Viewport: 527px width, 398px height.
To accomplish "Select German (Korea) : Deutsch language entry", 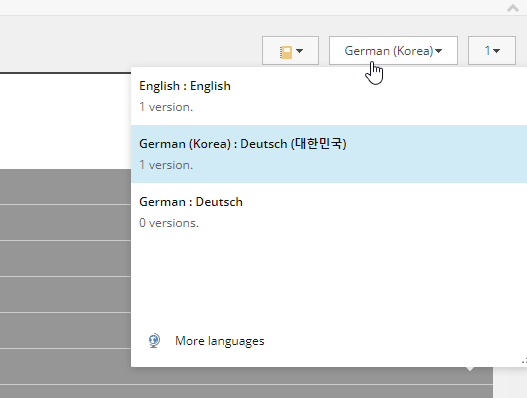I will pos(329,154).
